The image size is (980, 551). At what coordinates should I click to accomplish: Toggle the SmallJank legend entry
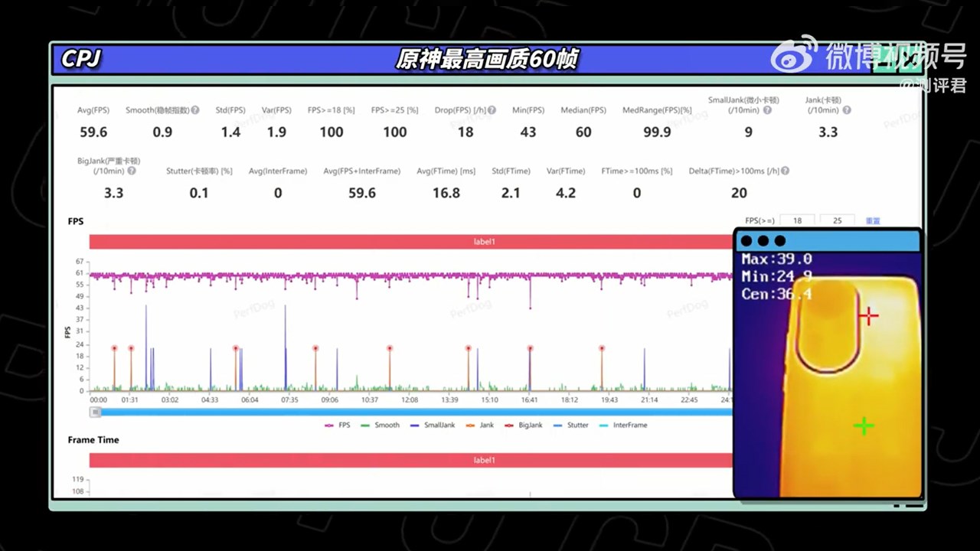433,425
